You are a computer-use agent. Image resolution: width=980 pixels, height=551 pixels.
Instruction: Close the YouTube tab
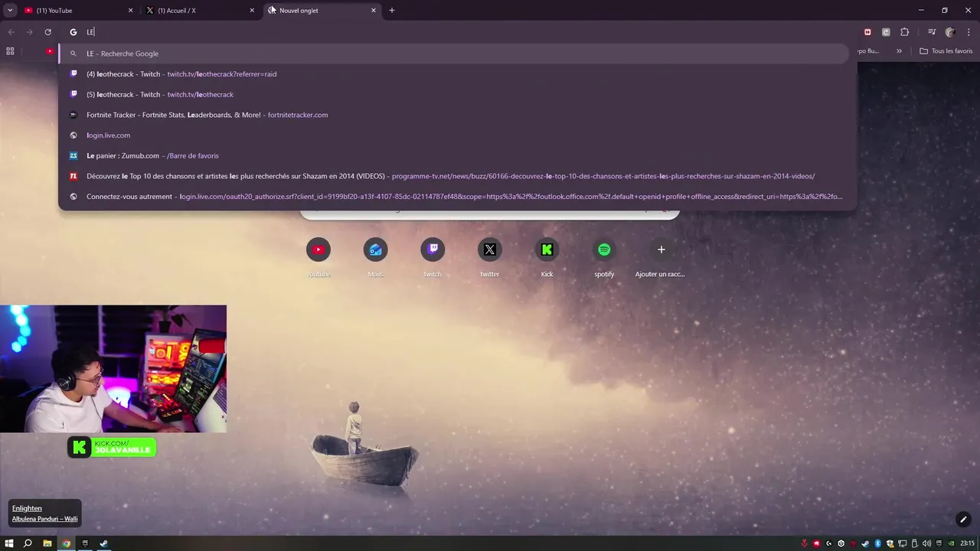[130, 10]
